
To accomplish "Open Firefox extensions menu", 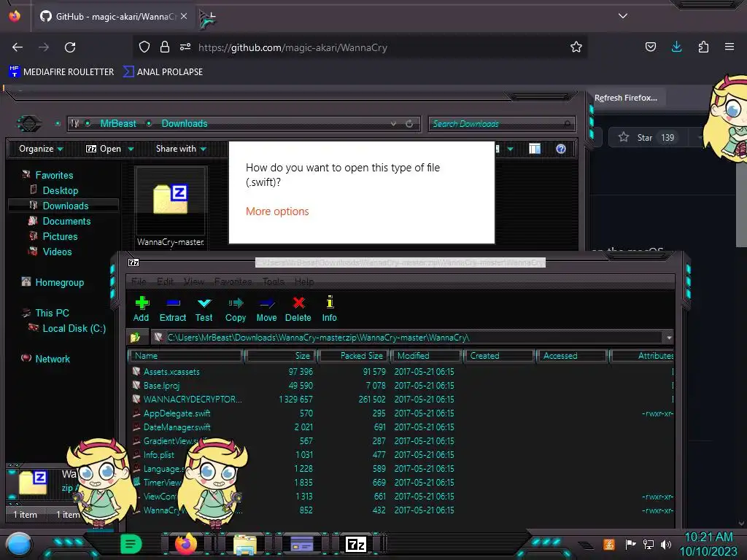I will 703,47.
